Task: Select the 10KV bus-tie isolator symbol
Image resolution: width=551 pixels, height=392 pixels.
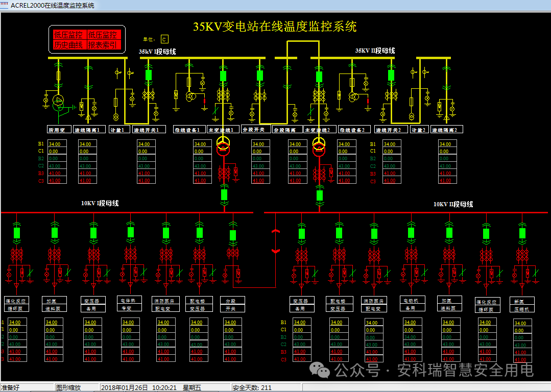Action: coord(276,241)
